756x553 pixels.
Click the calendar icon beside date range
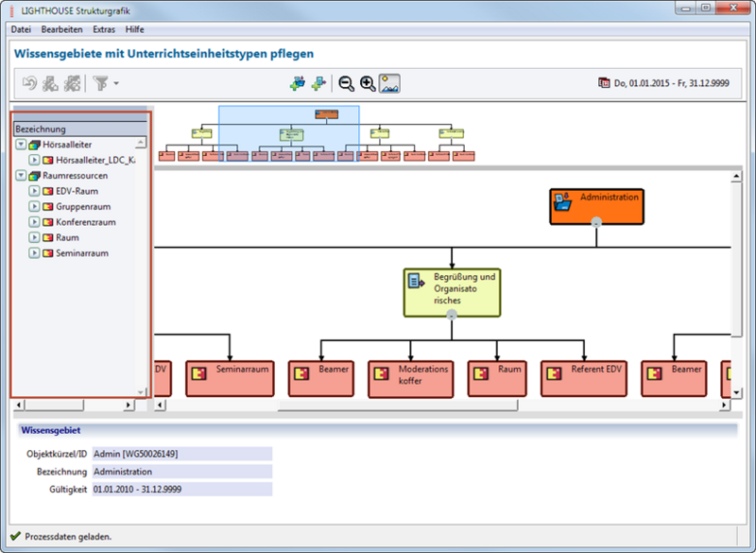tap(604, 83)
